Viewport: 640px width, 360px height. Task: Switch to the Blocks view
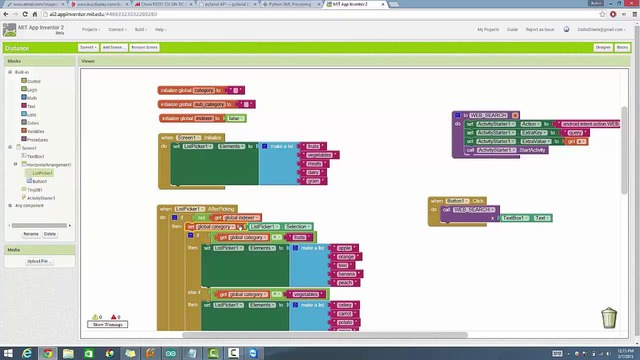point(622,48)
